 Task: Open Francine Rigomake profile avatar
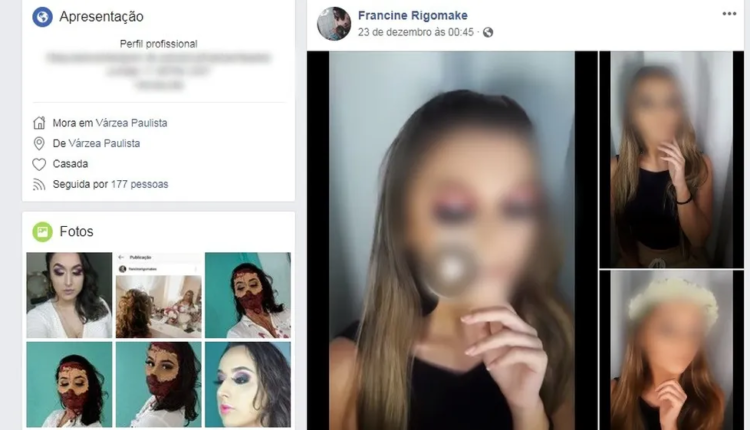click(334, 23)
